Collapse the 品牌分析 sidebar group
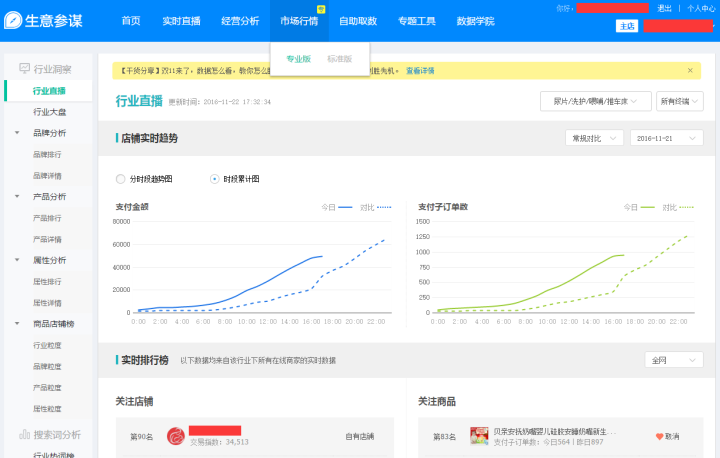Image resolution: width=720 pixels, height=458 pixels. [17, 133]
